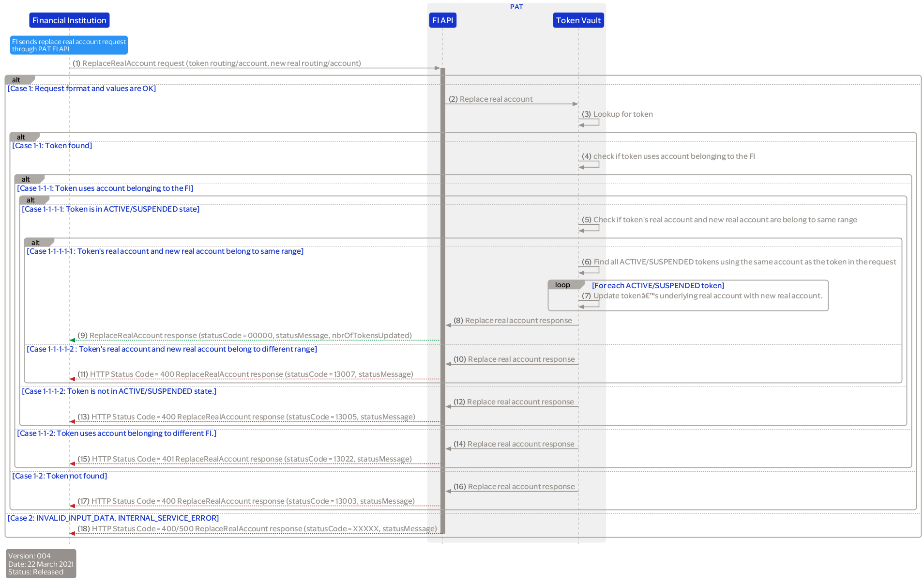
Task: Expand the Case 1-1-1-1-2 divider section
Action: pyautogui.click(x=172, y=349)
